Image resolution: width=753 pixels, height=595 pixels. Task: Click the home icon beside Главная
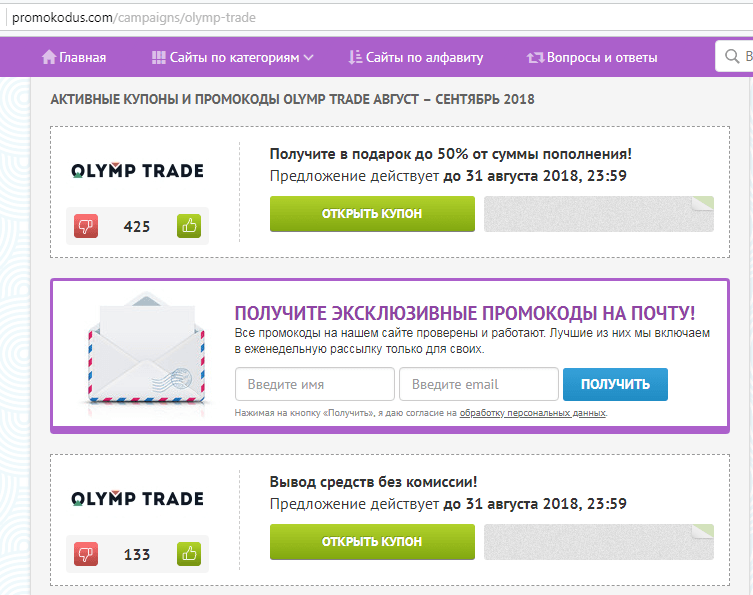point(49,57)
